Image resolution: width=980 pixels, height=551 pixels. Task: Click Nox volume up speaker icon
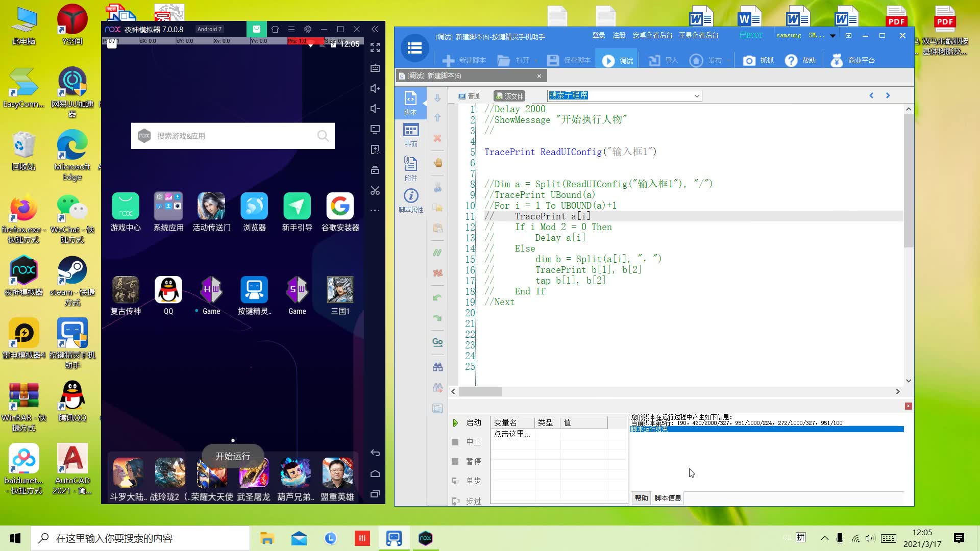375,88
